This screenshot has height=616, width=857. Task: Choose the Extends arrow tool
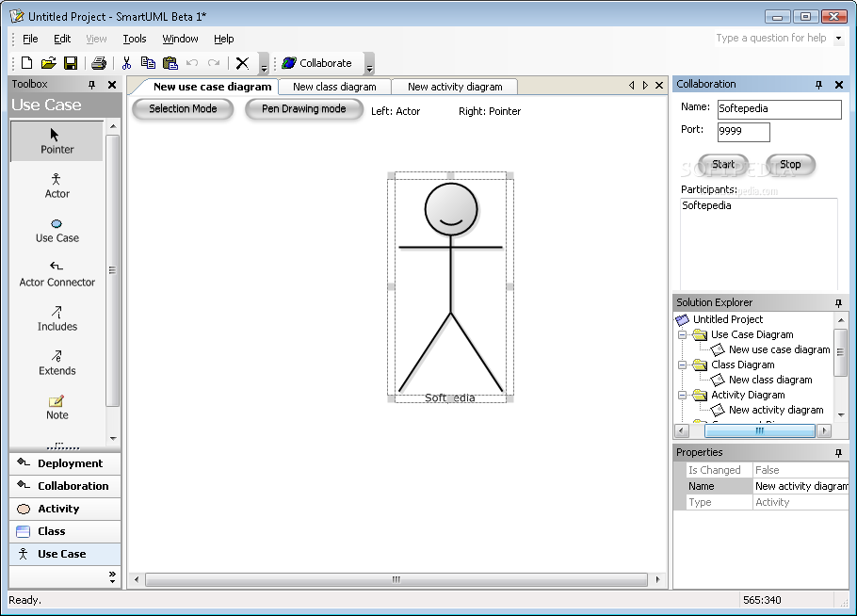(x=57, y=362)
